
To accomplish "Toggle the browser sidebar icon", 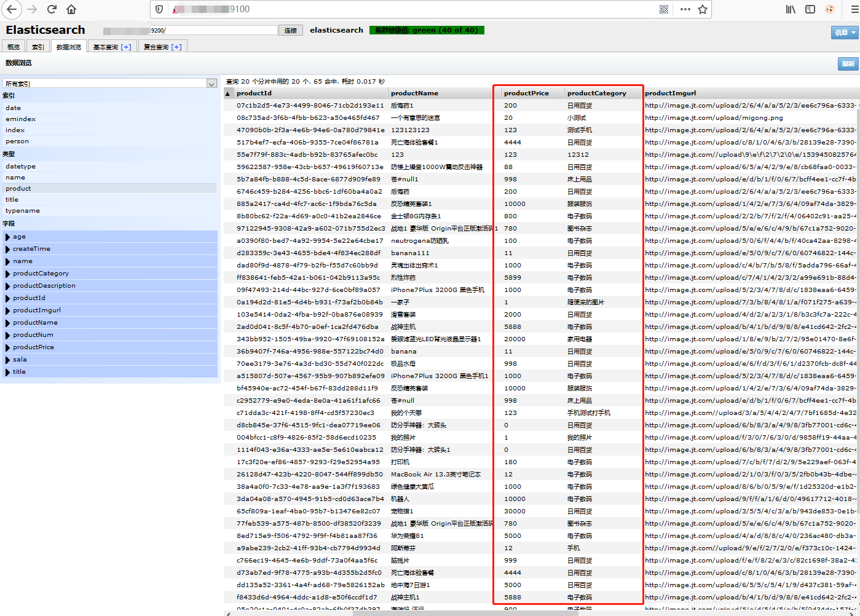I will coord(810,9).
